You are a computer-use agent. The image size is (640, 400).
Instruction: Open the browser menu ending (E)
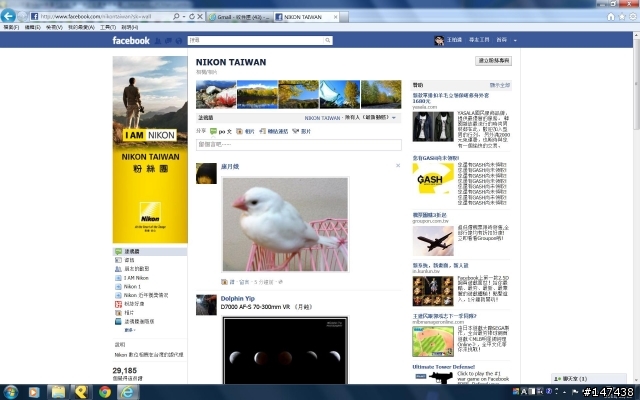pyautogui.click(x=33, y=27)
